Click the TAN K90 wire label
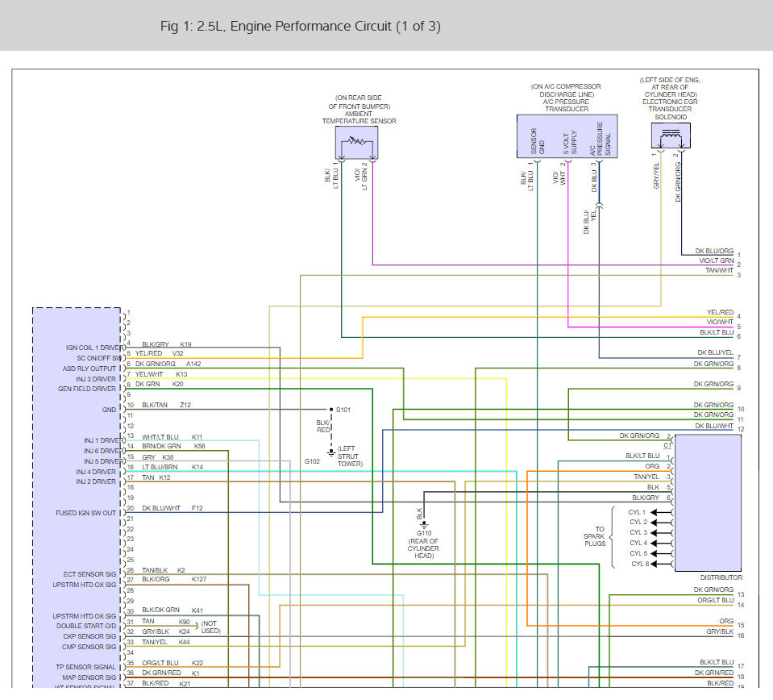The width and height of the screenshot is (773, 700). tap(166, 622)
